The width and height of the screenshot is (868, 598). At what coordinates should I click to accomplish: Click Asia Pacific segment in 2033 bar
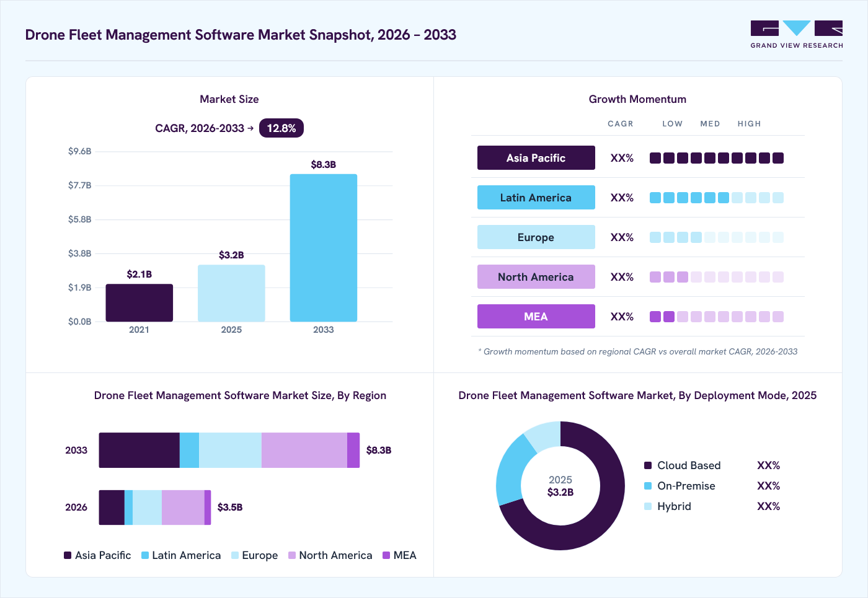pos(139,451)
